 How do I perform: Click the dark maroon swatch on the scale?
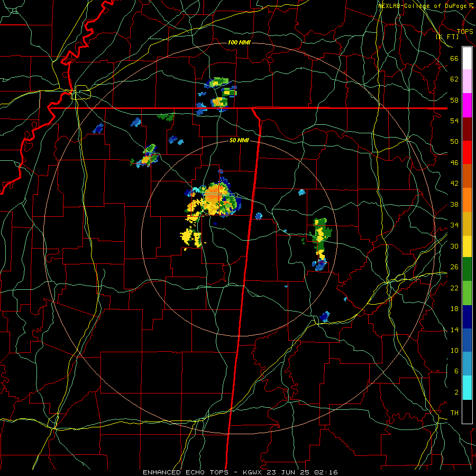tap(467, 129)
